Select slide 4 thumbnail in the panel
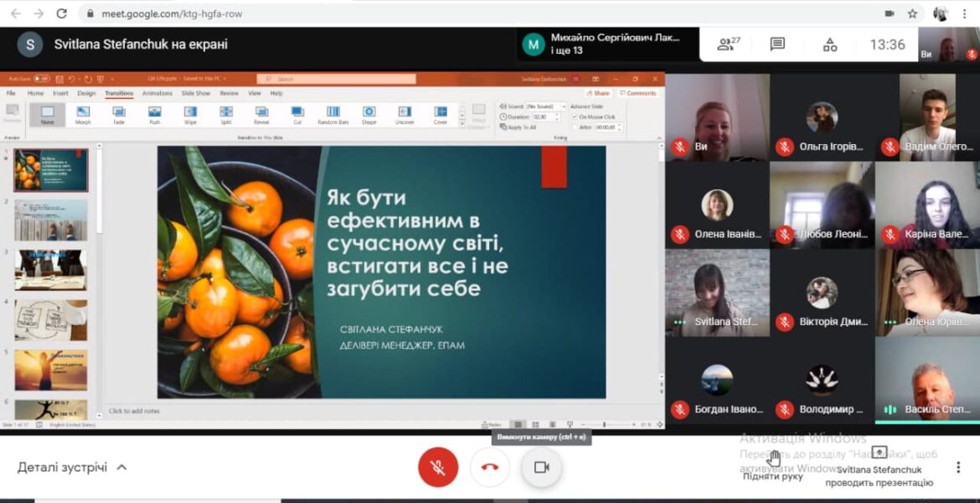This screenshot has height=503, width=980. pos(51,319)
